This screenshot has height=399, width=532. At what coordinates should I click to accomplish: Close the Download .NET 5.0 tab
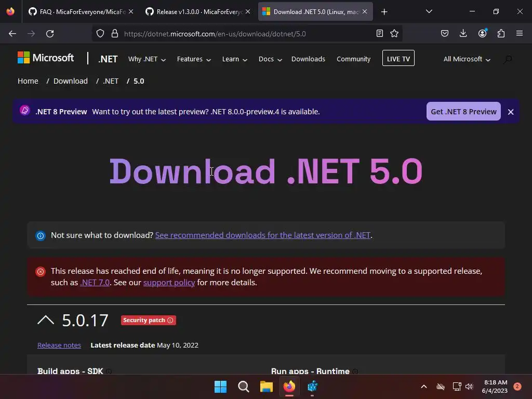[x=365, y=11]
